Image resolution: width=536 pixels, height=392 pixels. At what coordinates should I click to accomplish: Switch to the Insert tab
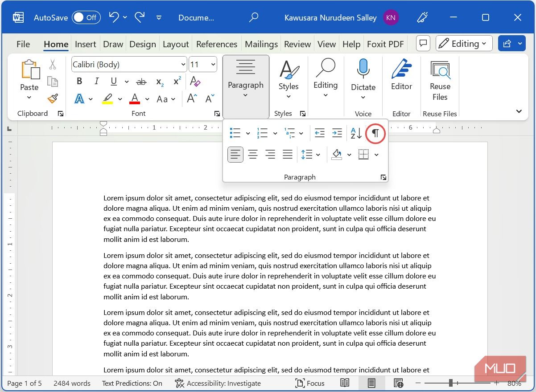point(85,44)
